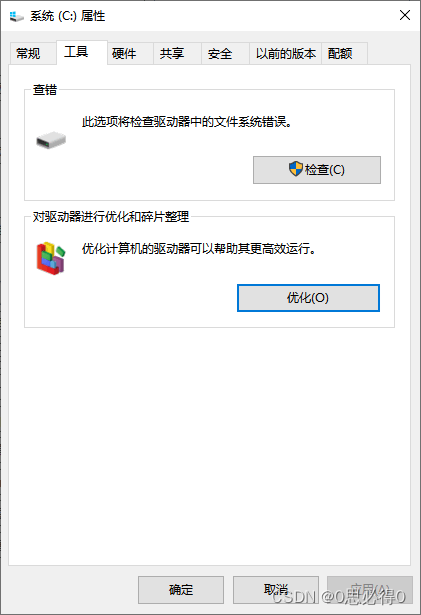
Task: Click the colorful defragment blocks icon
Action: (51, 258)
